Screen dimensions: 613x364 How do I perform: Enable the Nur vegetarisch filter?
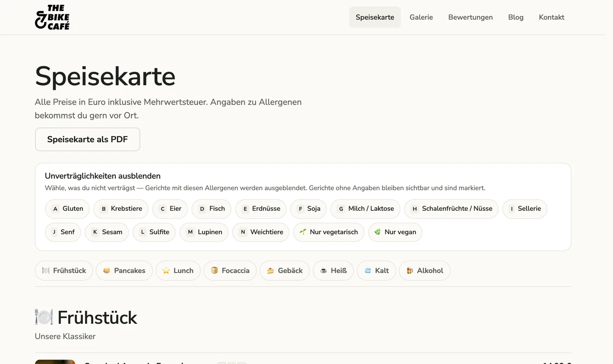[329, 232]
